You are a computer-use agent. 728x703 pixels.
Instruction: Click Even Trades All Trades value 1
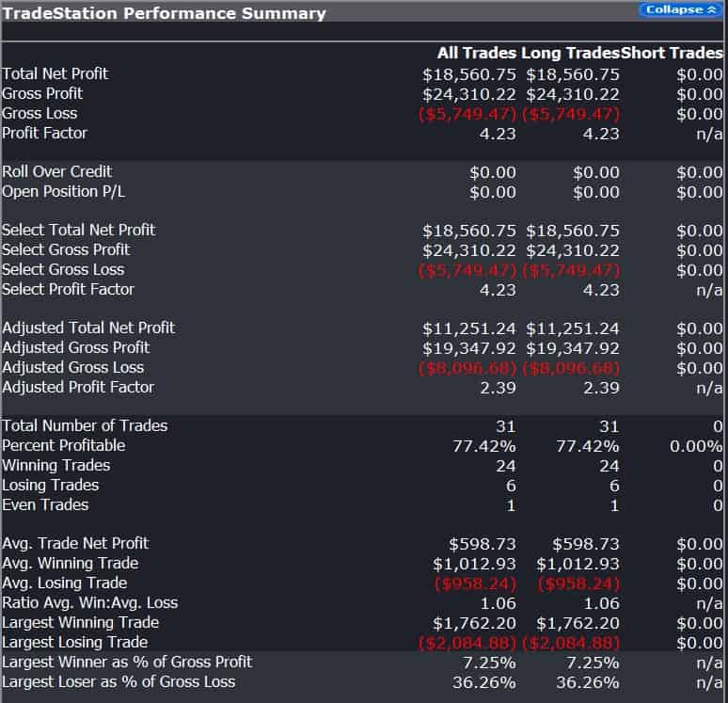pyautogui.click(x=511, y=506)
